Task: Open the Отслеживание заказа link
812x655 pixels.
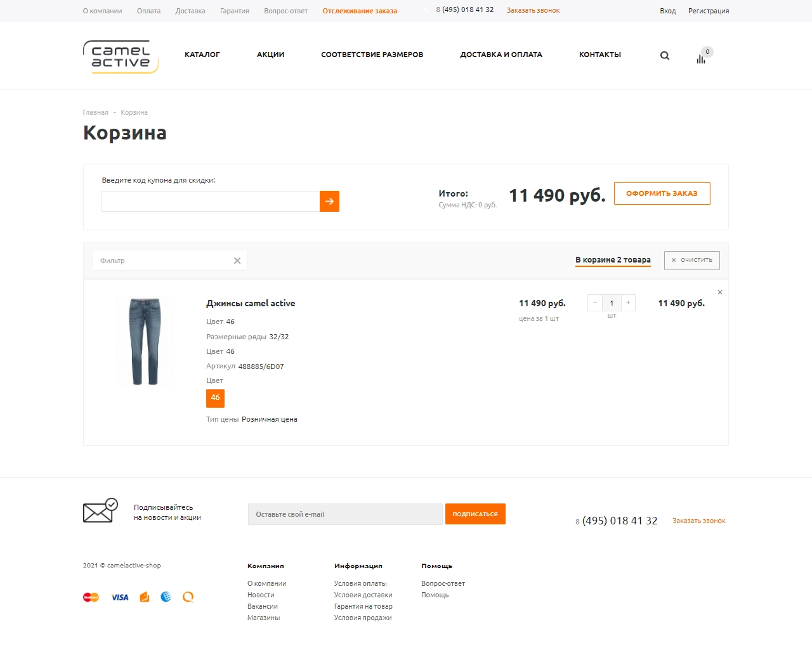Action: (360, 11)
